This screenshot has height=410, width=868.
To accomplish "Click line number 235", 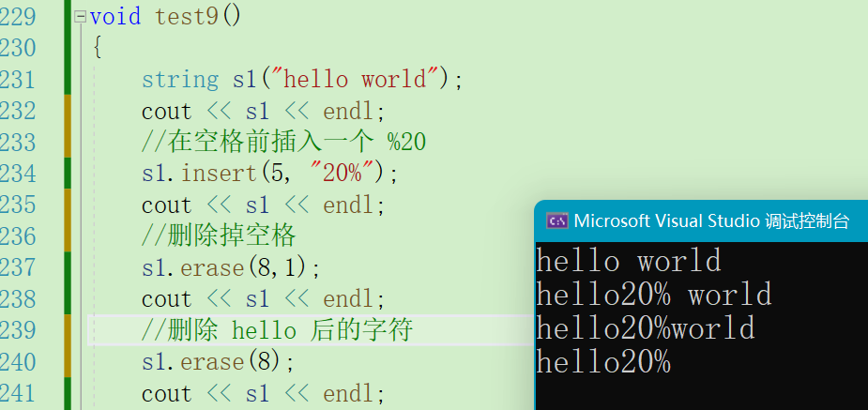I will tap(18, 205).
